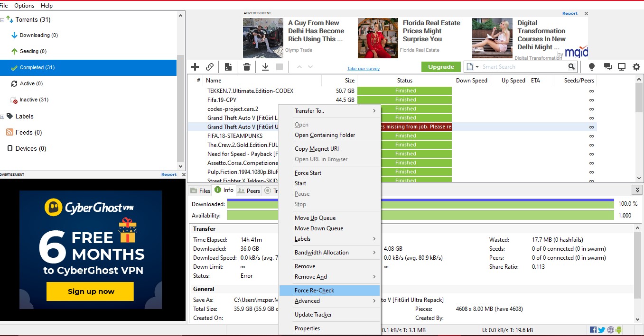The image size is (644, 336).
Task: Click the chat bubbles icon in toolbar
Action: 607,67
